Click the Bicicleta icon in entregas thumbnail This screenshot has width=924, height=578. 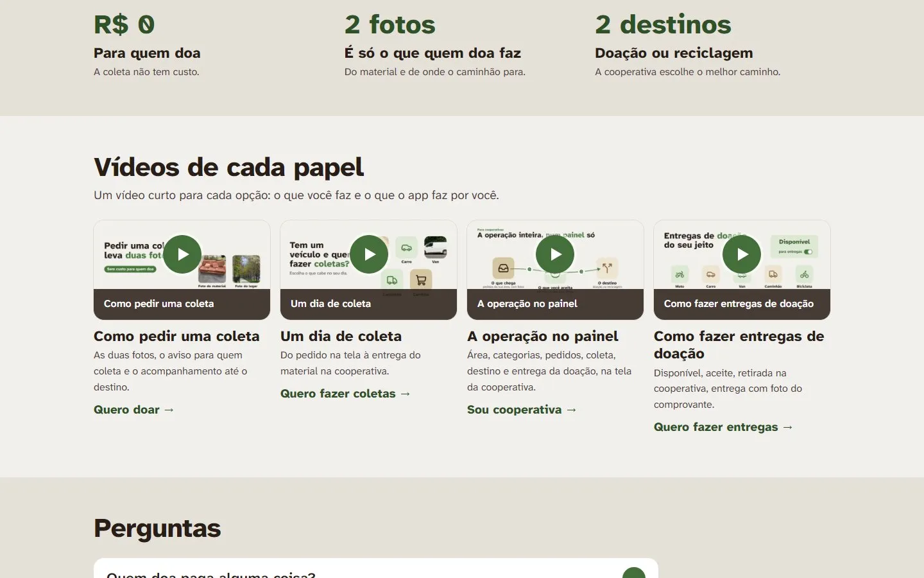(804, 274)
